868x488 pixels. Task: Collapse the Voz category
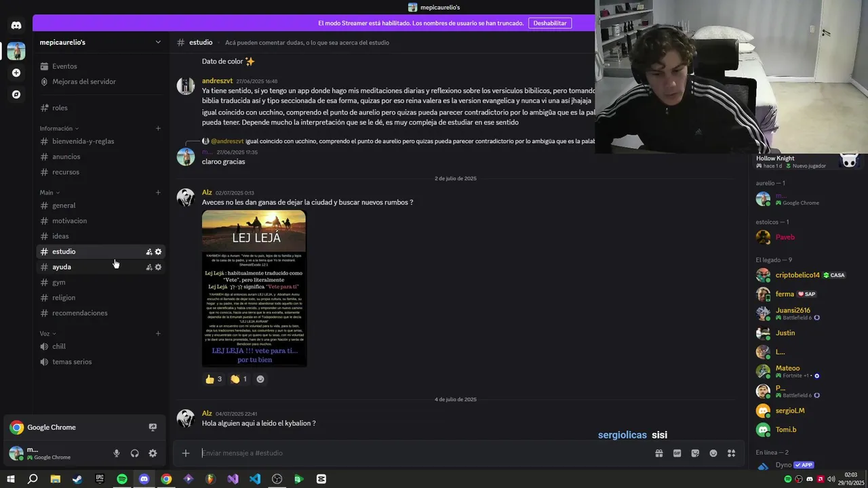(x=47, y=333)
